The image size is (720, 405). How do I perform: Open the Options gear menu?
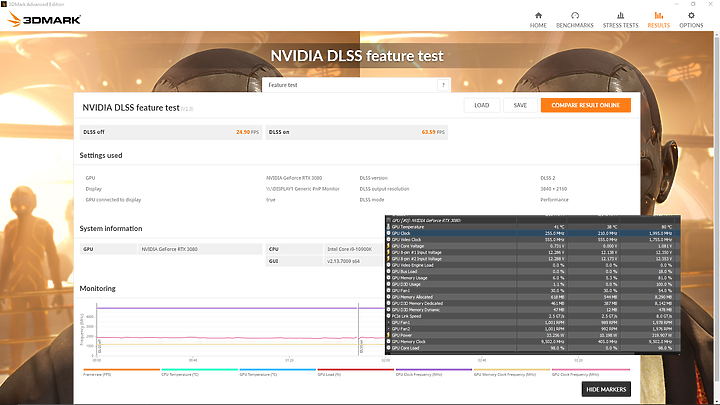[691, 20]
